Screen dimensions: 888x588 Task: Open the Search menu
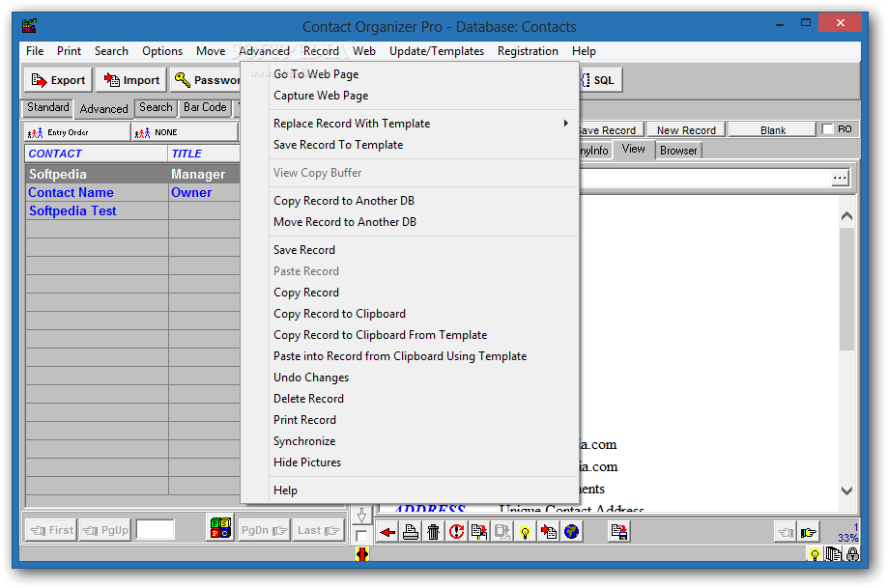click(111, 51)
